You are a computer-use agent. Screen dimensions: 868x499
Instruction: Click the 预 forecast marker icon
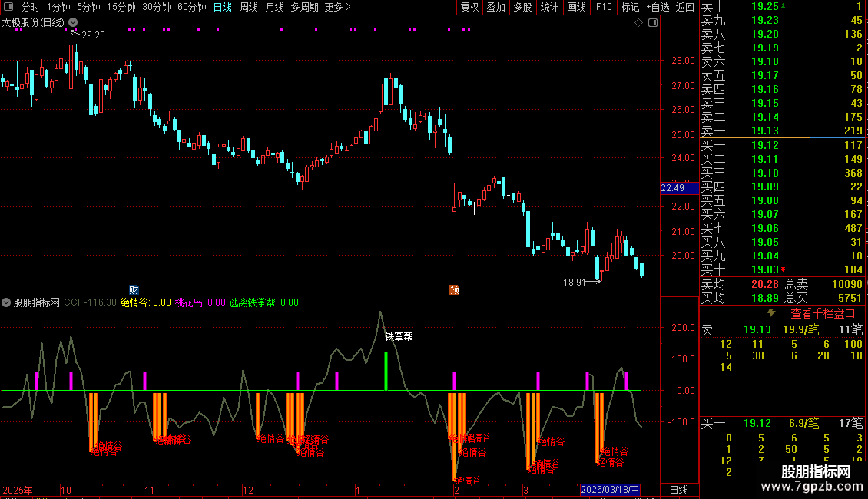point(454,289)
